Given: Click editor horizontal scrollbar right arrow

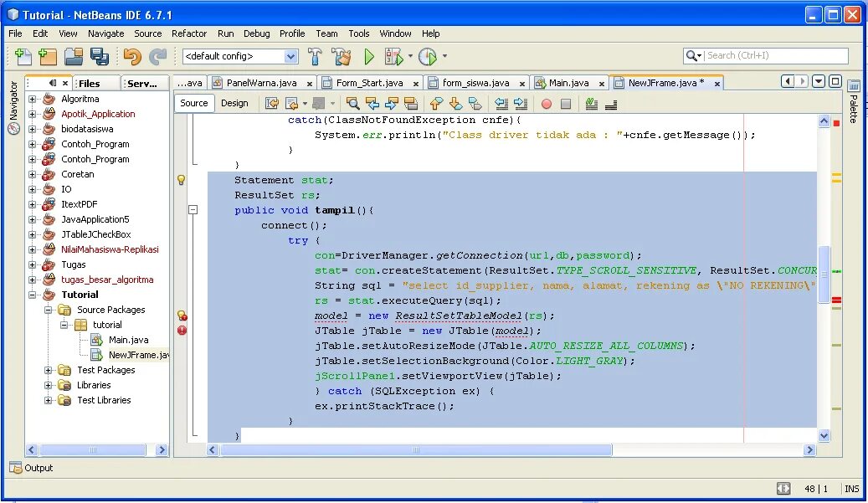Looking at the screenshot, I should (x=810, y=450).
